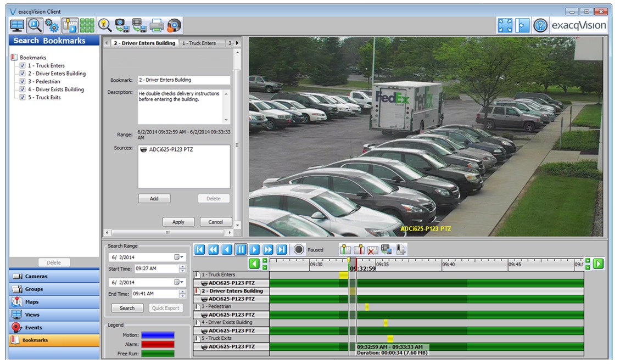
Task: Open the Maps navigation section
Action: click(x=54, y=302)
